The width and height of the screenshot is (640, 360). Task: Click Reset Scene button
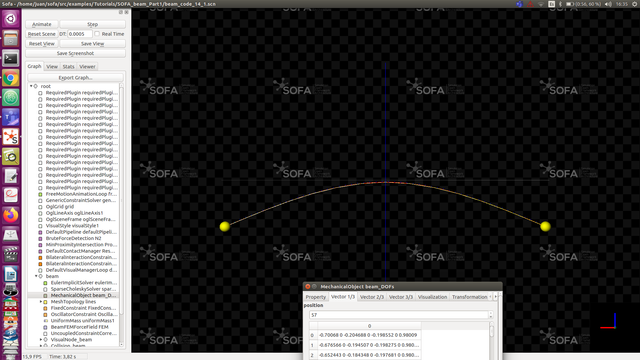(x=42, y=34)
